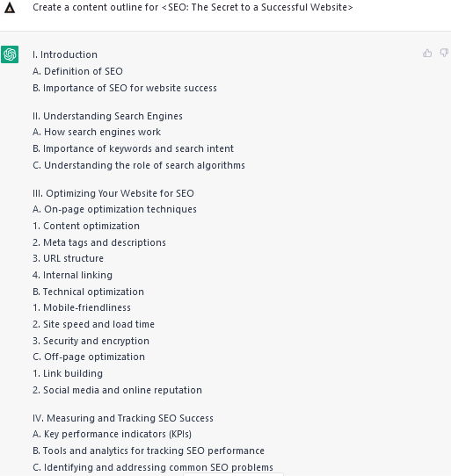Click the 'B. Technical optimization' line
The height and width of the screenshot is (476, 451).
(88, 292)
